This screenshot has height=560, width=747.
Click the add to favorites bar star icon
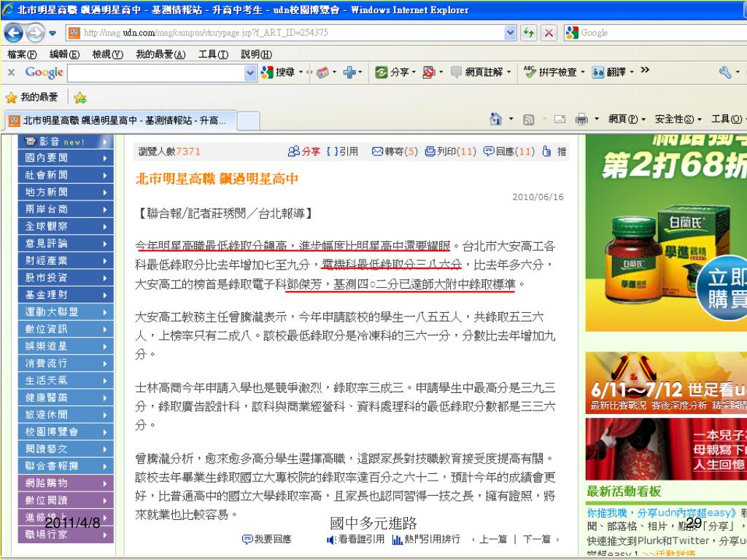click(80, 98)
